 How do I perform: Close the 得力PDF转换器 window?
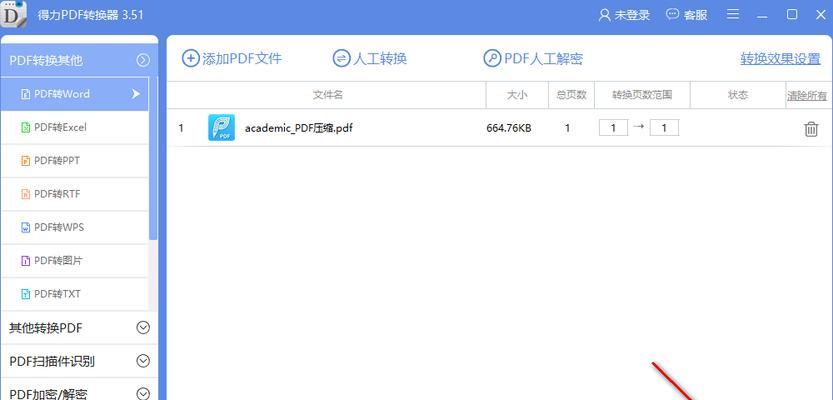pyautogui.click(x=821, y=14)
